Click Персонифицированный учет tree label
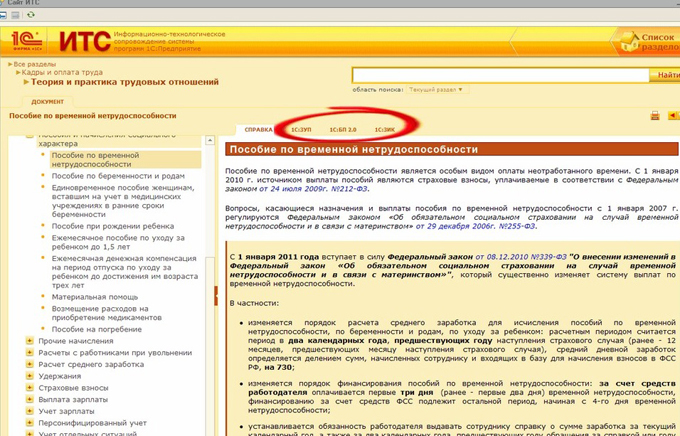This screenshot has width=680, height=436. [x=92, y=423]
